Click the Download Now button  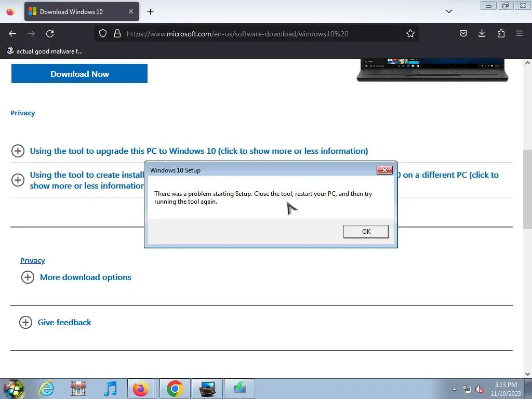(x=79, y=74)
